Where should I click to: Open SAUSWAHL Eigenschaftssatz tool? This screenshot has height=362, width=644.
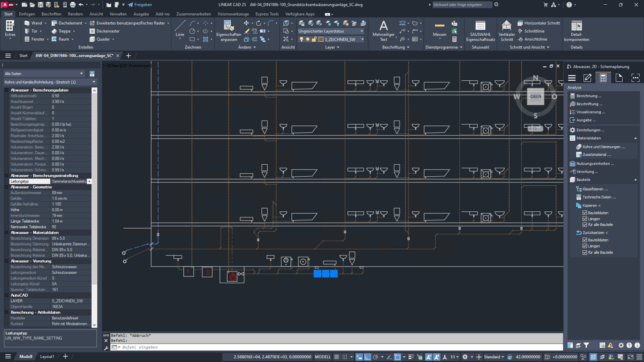480,31
